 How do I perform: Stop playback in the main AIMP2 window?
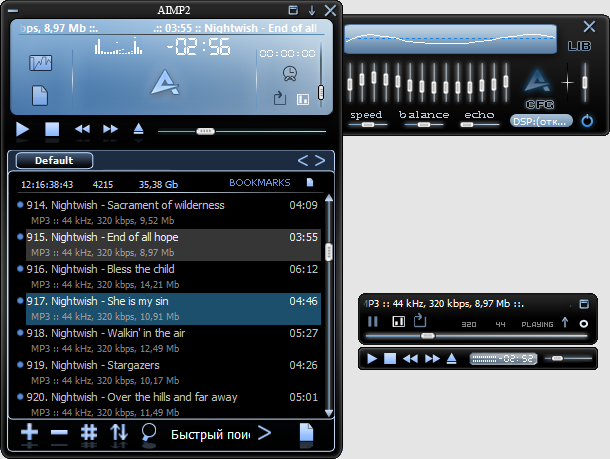click(52, 129)
